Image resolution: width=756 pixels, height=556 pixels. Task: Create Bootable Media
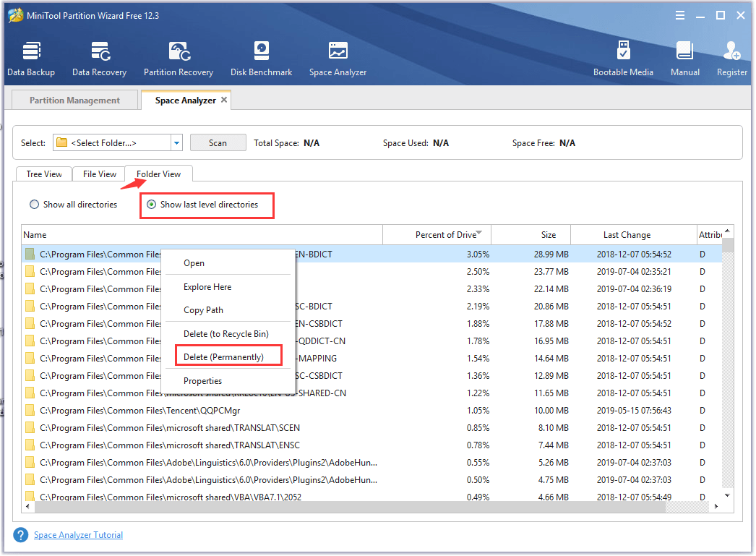point(624,59)
